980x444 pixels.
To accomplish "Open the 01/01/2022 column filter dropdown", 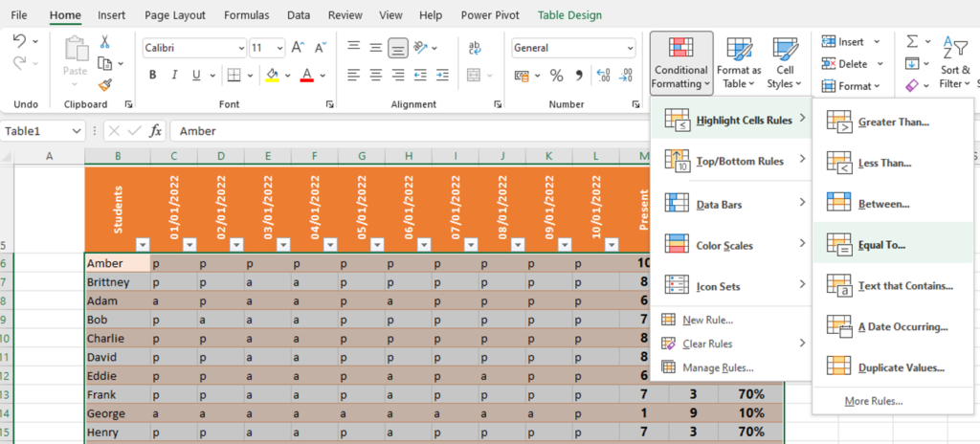I will click(189, 245).
